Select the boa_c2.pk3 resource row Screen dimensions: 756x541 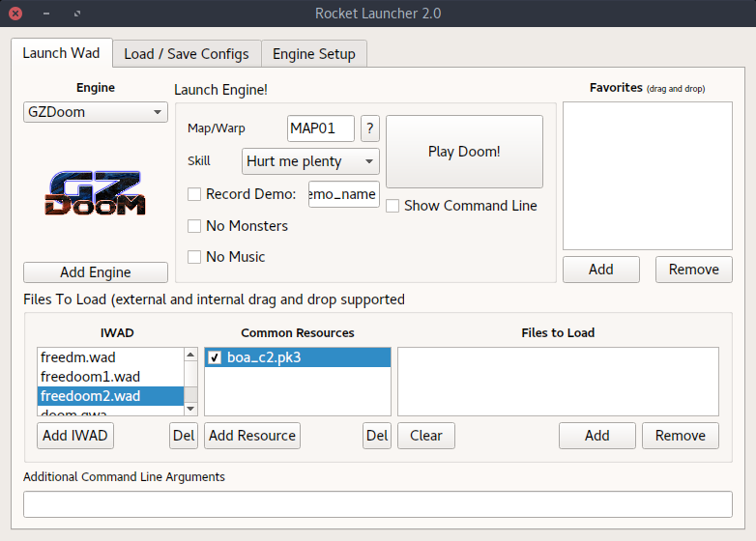click(x=298, y=357)
